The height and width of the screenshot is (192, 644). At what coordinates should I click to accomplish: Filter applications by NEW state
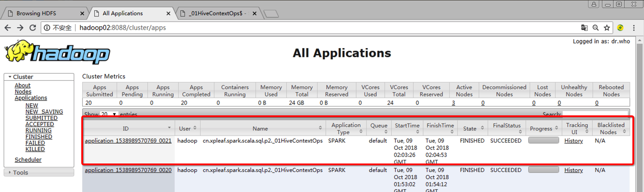tap(32, 106)
